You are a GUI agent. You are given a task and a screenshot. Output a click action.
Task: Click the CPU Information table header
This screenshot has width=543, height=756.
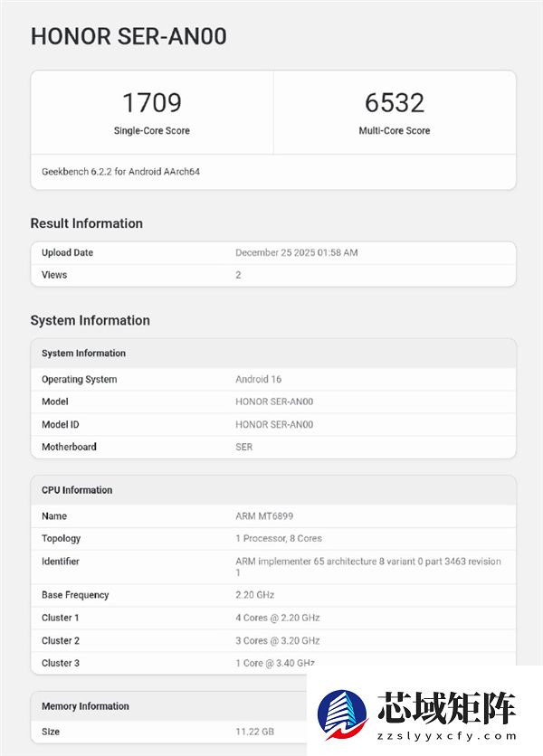click(x=77, y=489)
